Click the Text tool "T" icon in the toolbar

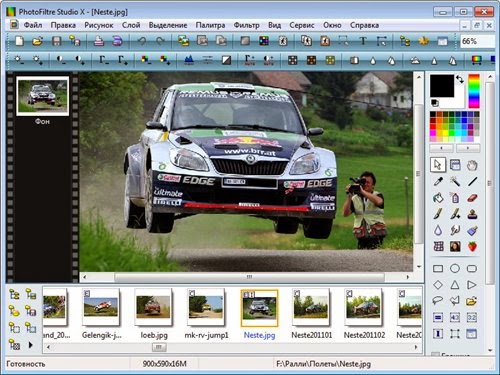coord(363,41)
